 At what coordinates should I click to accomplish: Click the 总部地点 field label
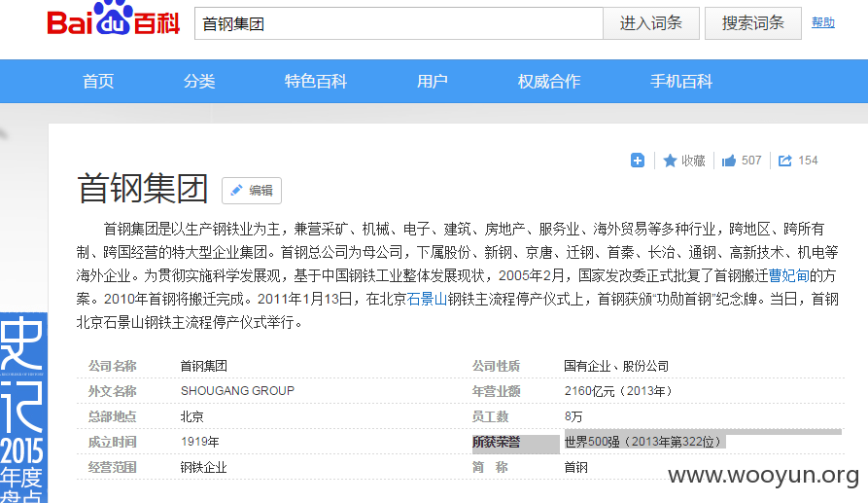tap(113, 416)
